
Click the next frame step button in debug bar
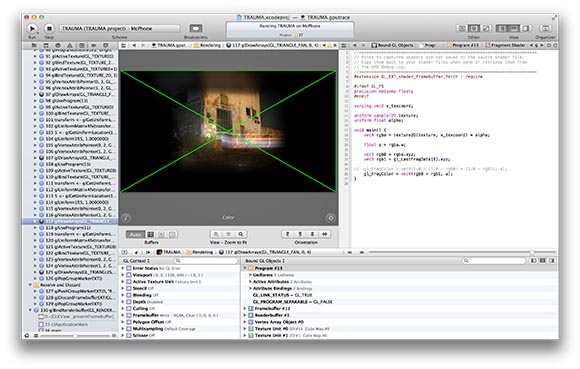362,252
